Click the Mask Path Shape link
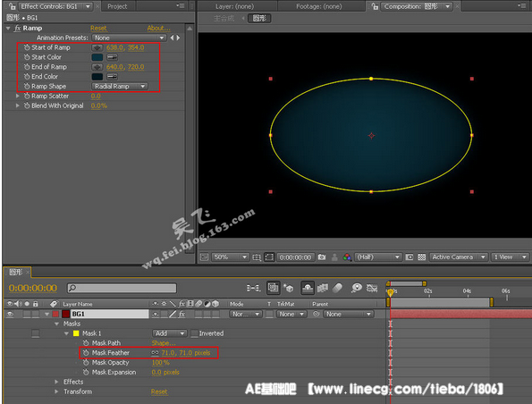This screenshot has width=532, height=404. pyautogui.click(x=164, y=343)
